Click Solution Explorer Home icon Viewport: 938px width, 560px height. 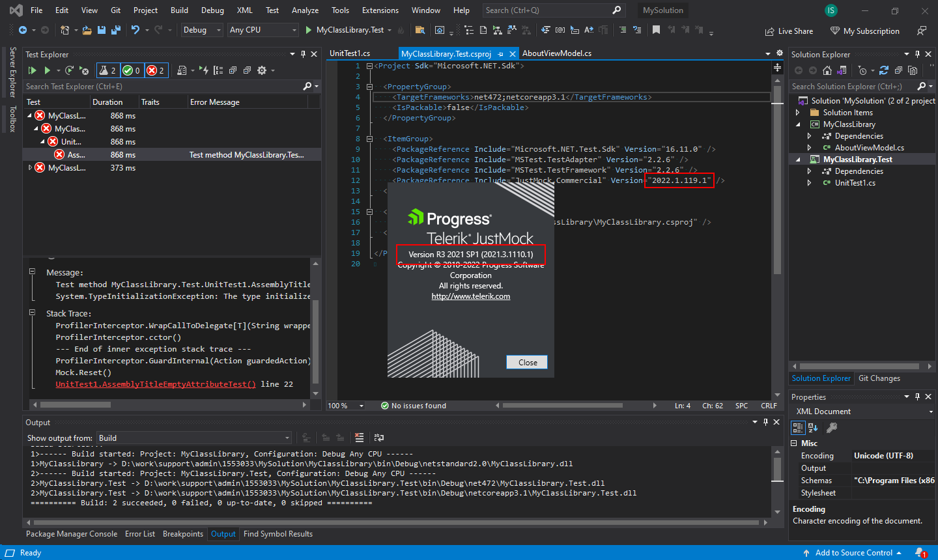827,70
